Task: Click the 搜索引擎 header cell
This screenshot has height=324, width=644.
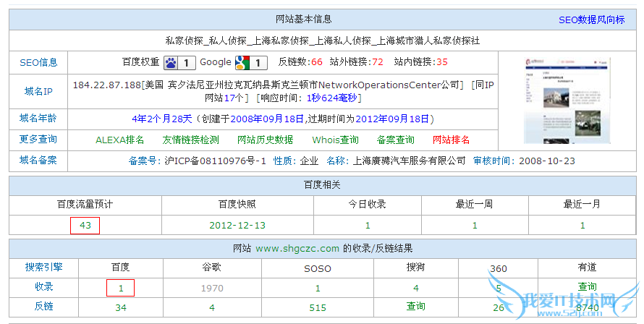Action: click(x=43, y=268)
